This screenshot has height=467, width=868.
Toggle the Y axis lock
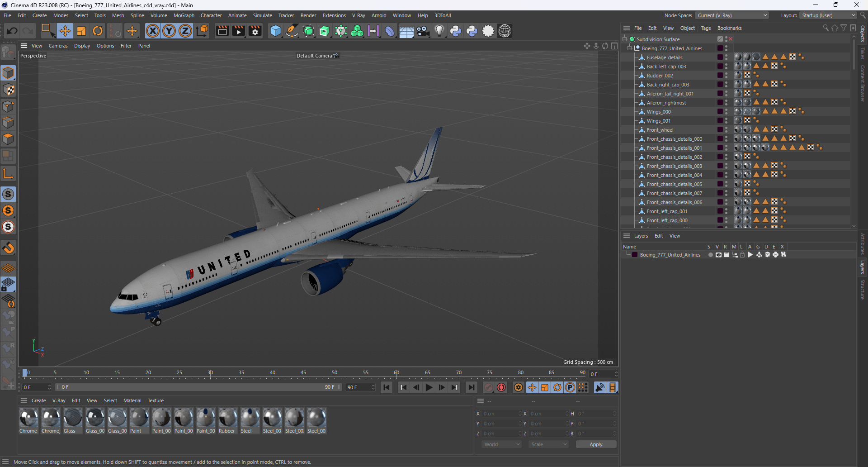tap(169, 31)
